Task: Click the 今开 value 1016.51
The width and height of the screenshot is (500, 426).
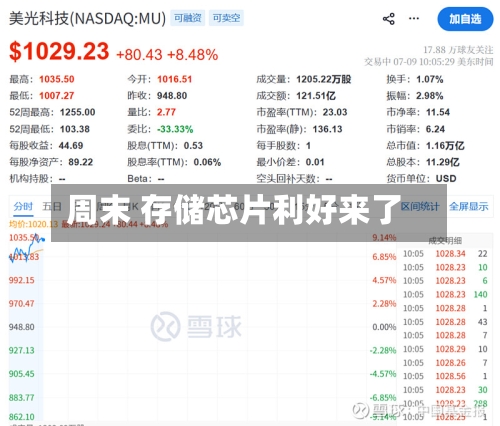Action: [175, 79]
